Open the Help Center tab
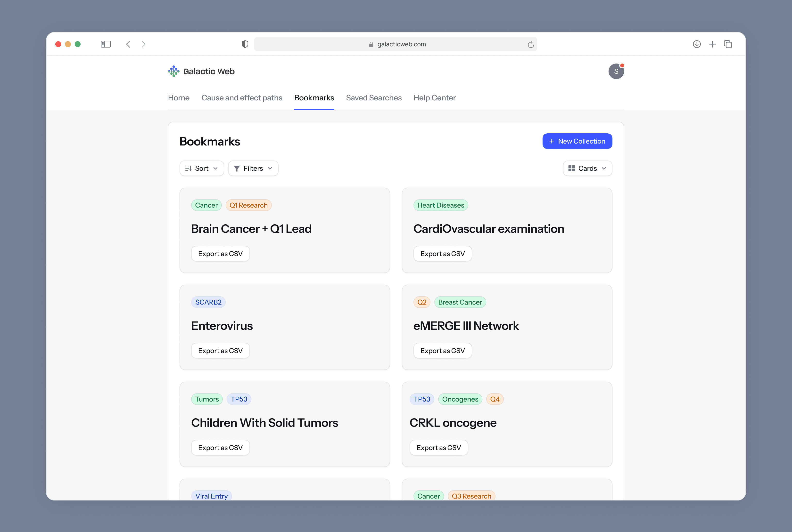Screen dimensions: 792x532 (x=435, y=98)
